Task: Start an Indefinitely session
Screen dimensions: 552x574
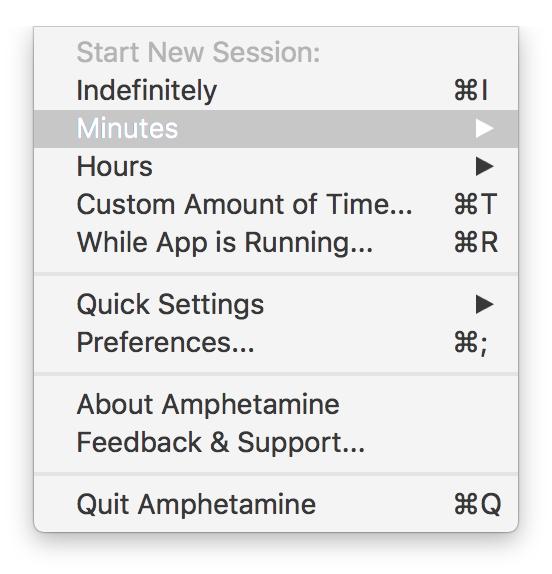Action: pyautogui.click(x=276, y=90)
